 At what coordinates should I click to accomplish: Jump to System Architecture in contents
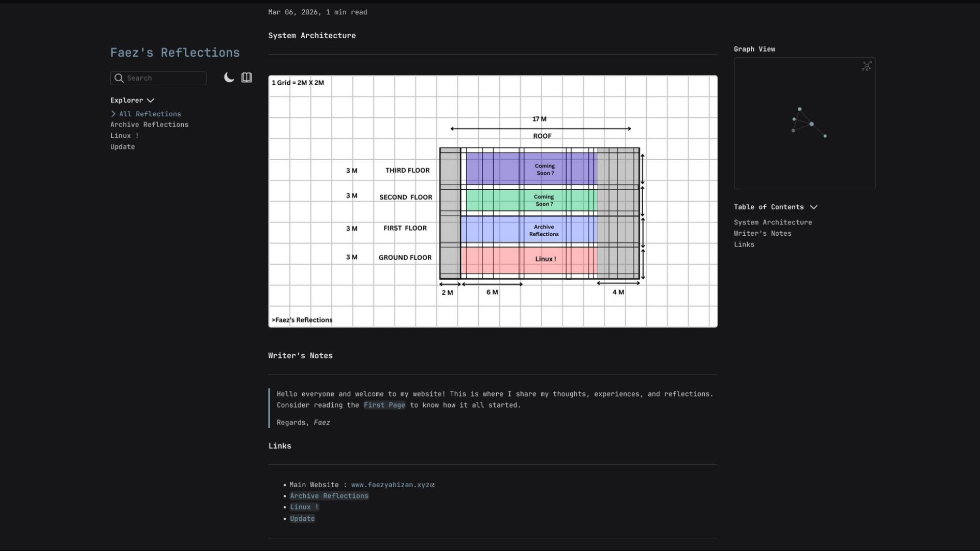(x=773, y=222)
